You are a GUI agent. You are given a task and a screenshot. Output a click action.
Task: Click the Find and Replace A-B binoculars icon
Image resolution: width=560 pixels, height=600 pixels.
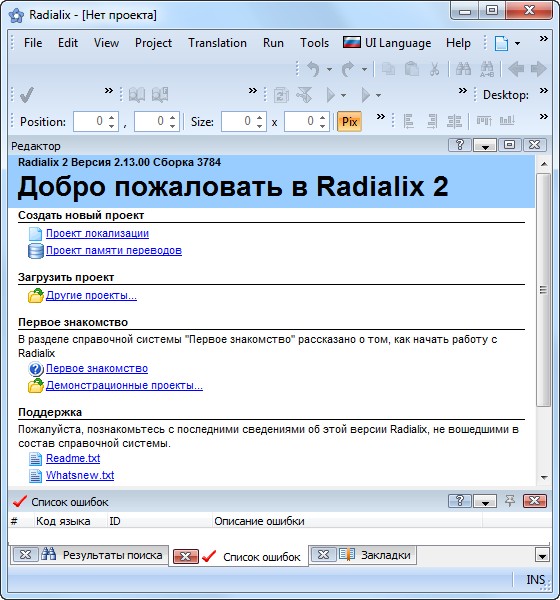[487, 69]
